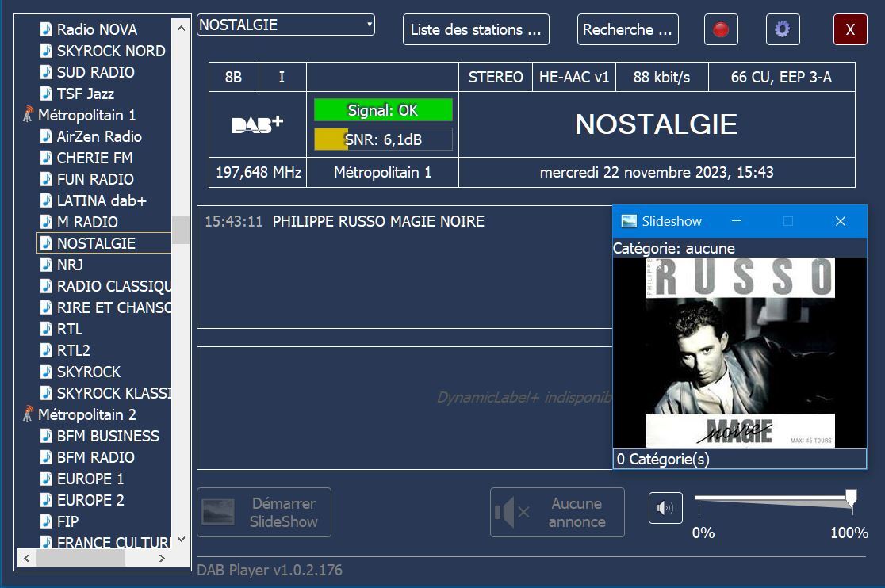The image size is (885, 588).
Task: Click Slideshow window title icon
Action: 628,221
